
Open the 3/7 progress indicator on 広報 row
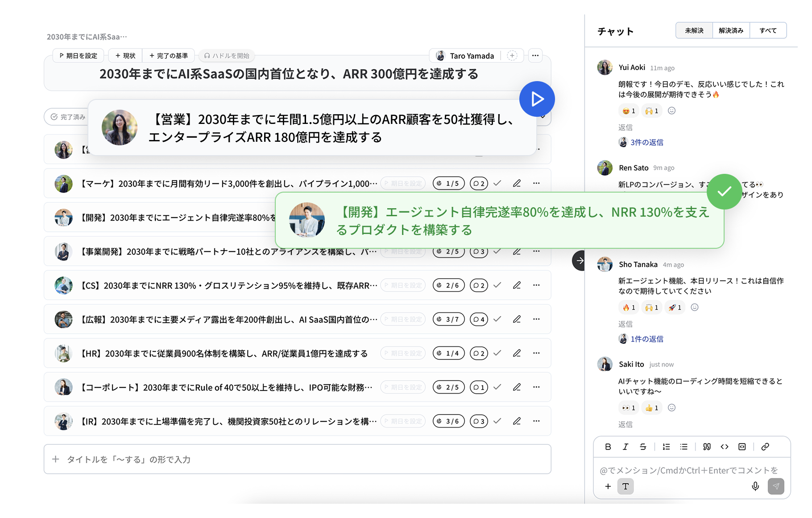[449, 319]
